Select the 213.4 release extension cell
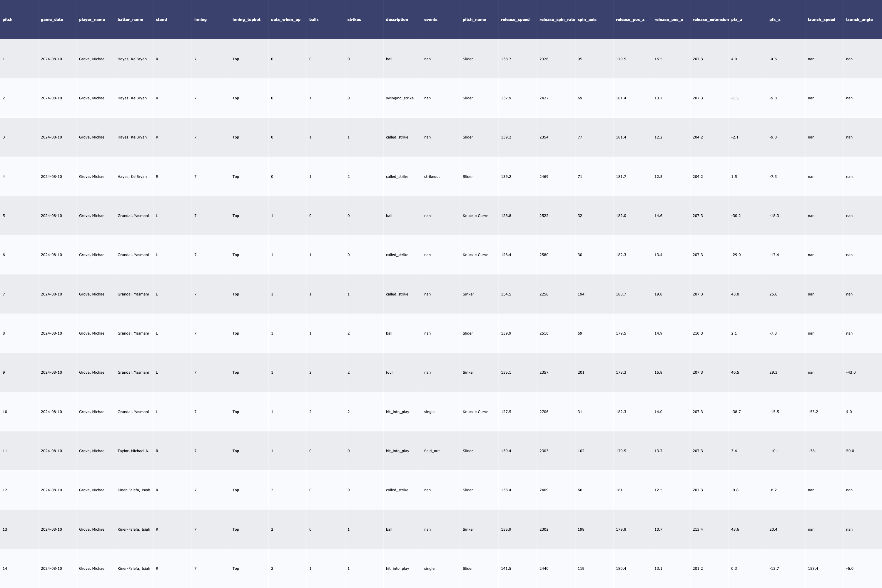 point(697,529)
